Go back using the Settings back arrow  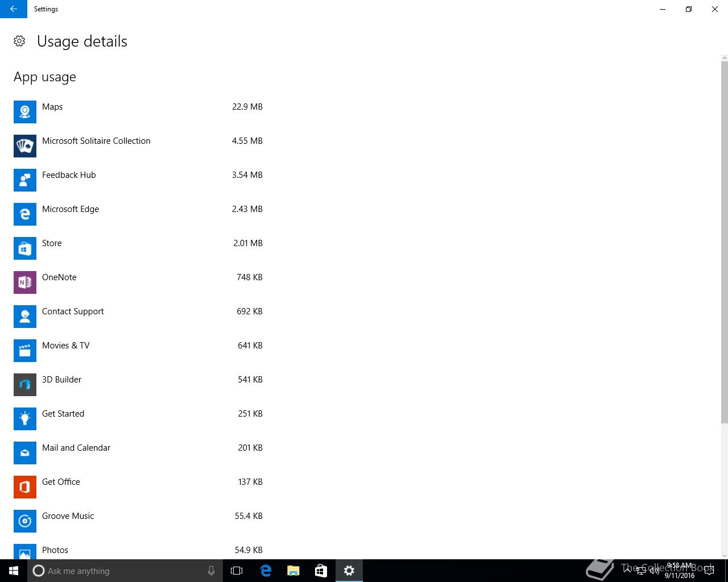click(x=14, y=9)
